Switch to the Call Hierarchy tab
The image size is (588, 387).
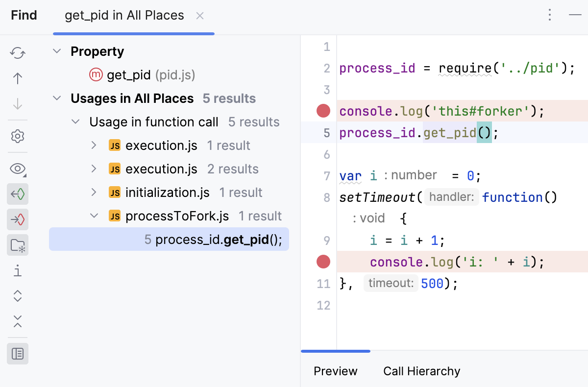pos(421,371)
